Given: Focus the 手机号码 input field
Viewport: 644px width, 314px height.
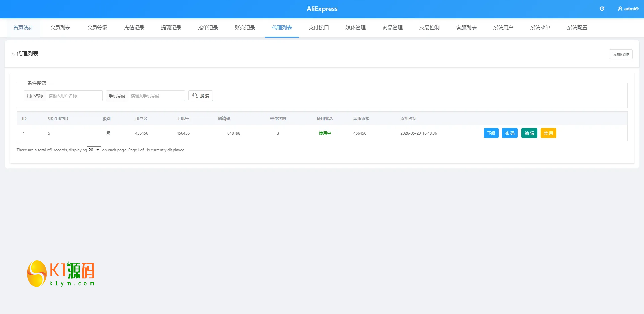Looking at the screenshot, I should click(156, 96).
